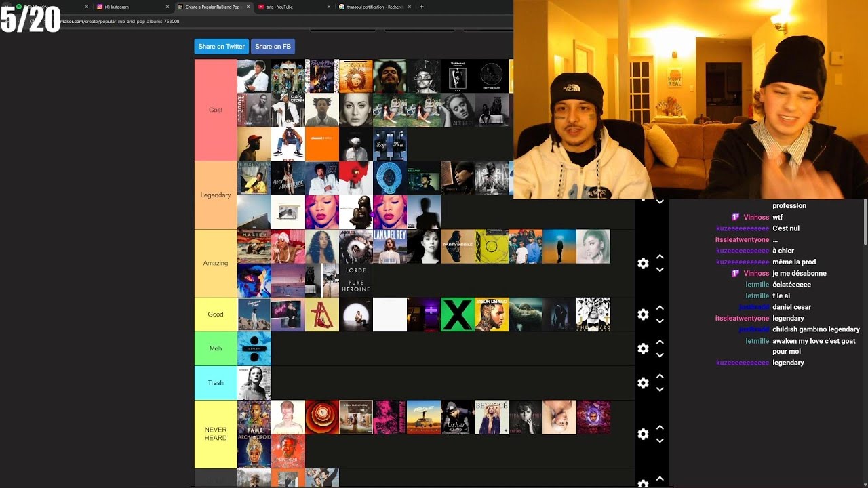
Task: Click Vinhoss username beside 'wtf' in chat
Action: point(756,217)
